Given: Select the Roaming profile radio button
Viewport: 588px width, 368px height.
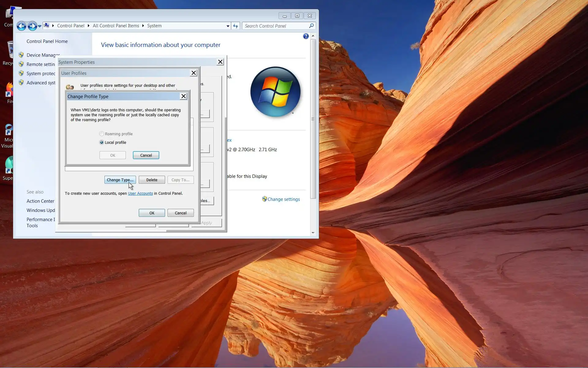Looking at the screenshot, I should tap(102, 134).
